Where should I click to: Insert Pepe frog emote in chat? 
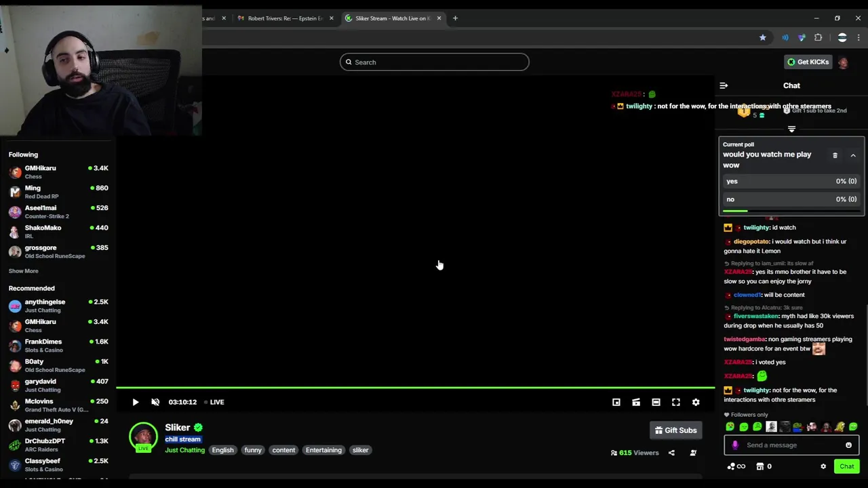pyautogui.click(x=798, y=427)
